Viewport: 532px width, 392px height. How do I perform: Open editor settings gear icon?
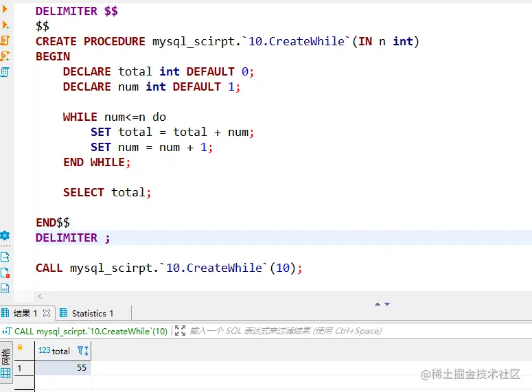[5, 235]
